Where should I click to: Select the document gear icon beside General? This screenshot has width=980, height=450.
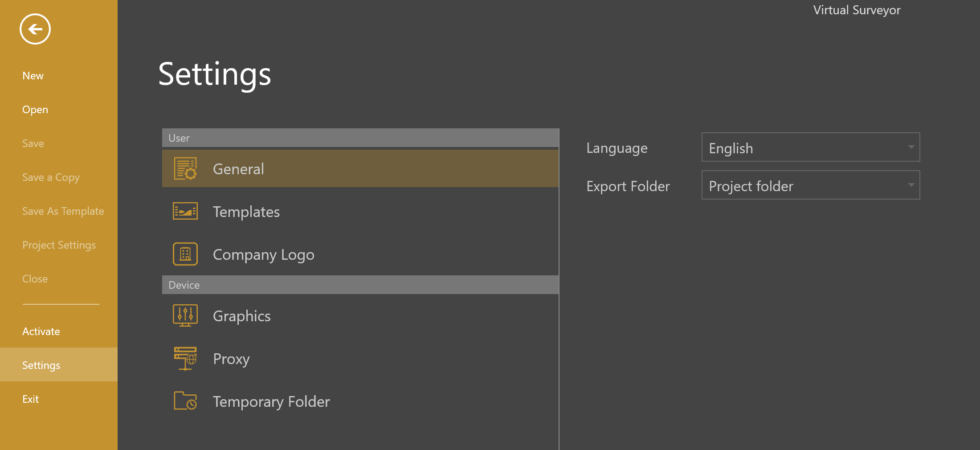pos(185,168)
